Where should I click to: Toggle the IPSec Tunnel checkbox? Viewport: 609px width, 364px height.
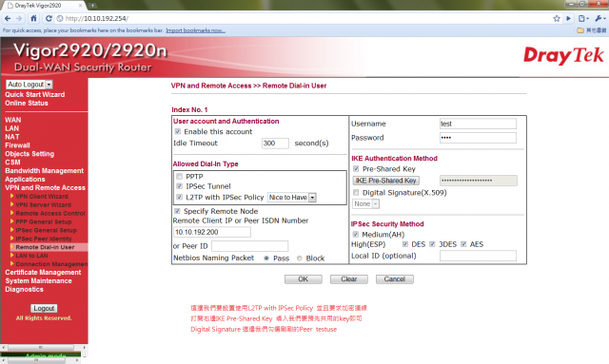[x=180, y=186]
